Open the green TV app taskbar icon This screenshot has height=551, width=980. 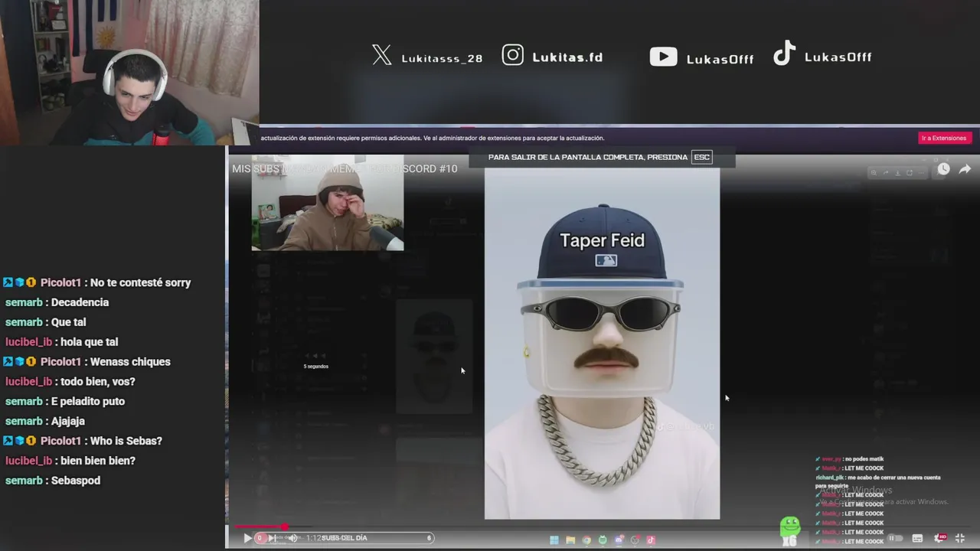coord(603,540)
